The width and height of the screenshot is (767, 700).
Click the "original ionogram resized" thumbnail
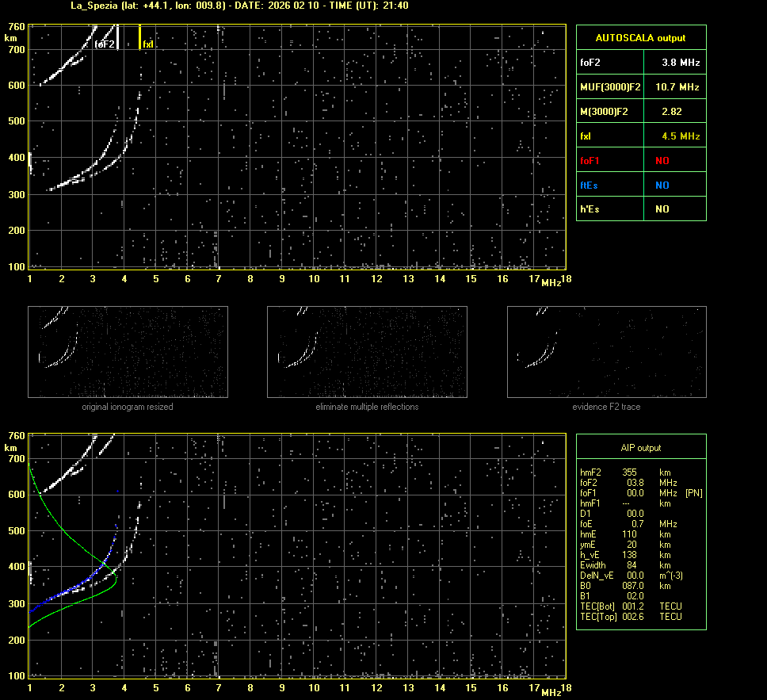click(x=128, y=352)
